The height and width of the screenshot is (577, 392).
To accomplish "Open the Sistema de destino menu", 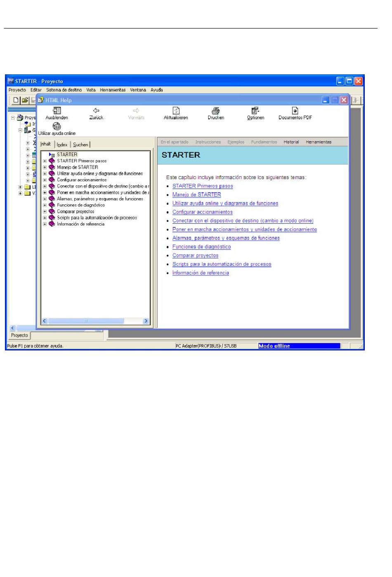I will 64,90.
